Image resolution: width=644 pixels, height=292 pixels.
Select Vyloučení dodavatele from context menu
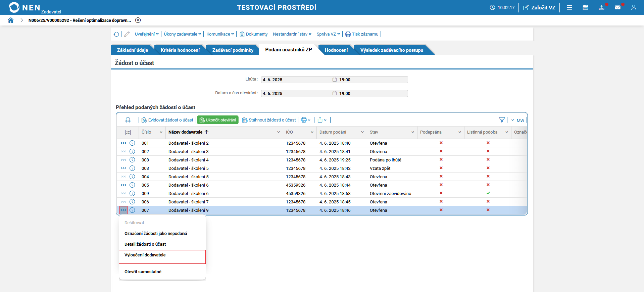(145, 255)
